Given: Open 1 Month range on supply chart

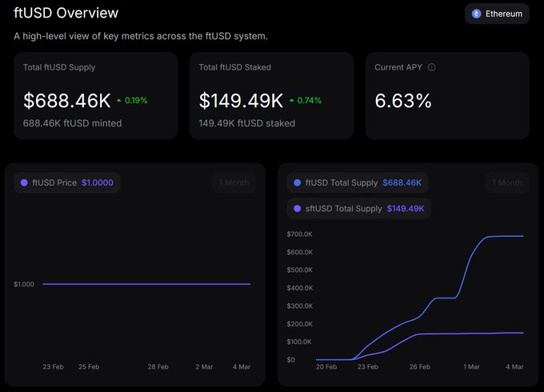Looking at the screenshot, I should (506, 182).
